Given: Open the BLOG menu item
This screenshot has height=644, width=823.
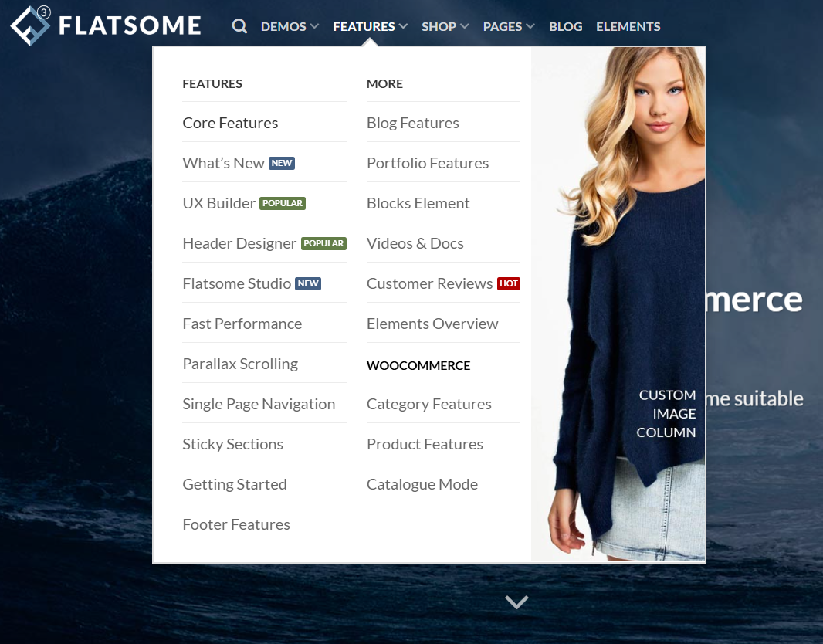Looking at the screenshot, I should click(x=565, y=25).
